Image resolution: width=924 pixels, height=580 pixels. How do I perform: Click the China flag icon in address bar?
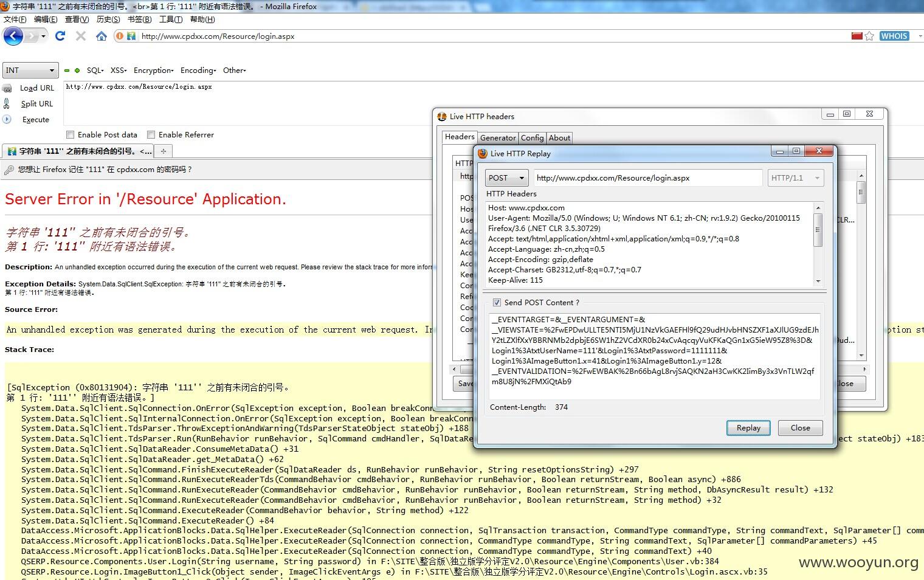point(857,36)
